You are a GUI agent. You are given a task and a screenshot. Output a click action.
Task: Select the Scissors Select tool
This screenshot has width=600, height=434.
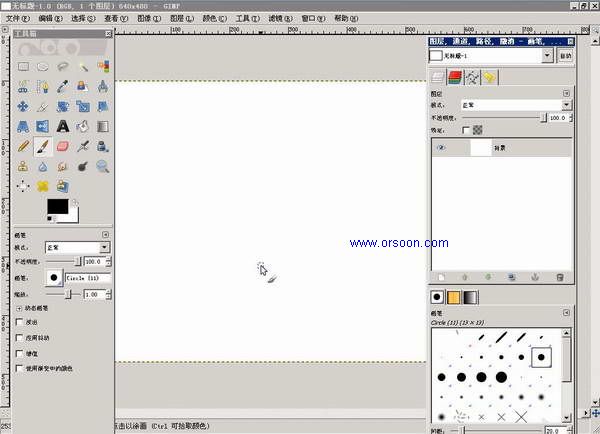pyautogui.click(x=23, y=86)
